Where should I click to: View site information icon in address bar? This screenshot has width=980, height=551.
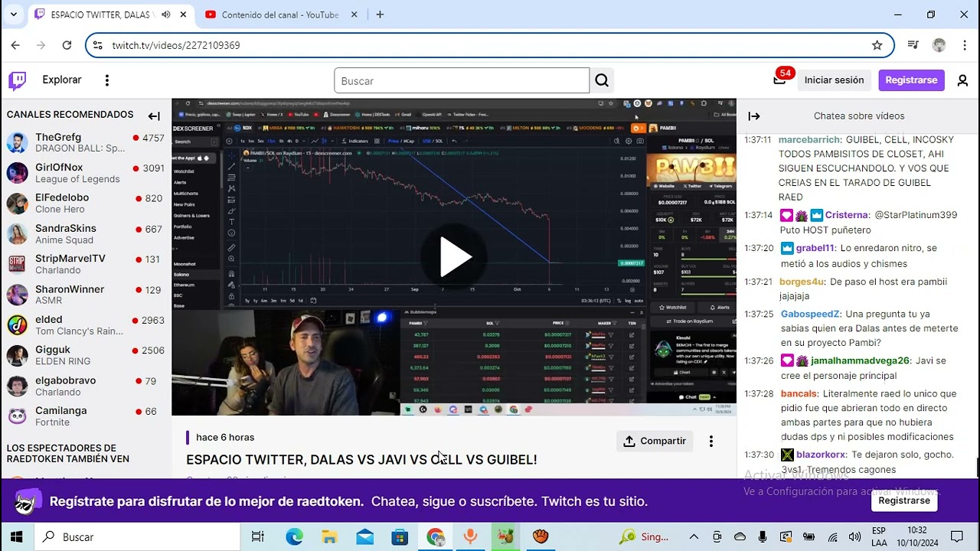tap(97, 45)
